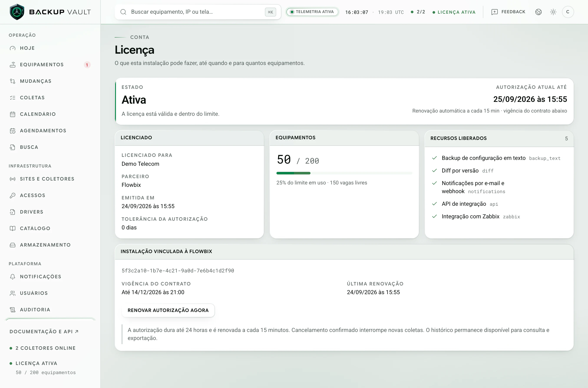
Task: Click the Calendário calendar icon
Action: (x=13, y=114)
